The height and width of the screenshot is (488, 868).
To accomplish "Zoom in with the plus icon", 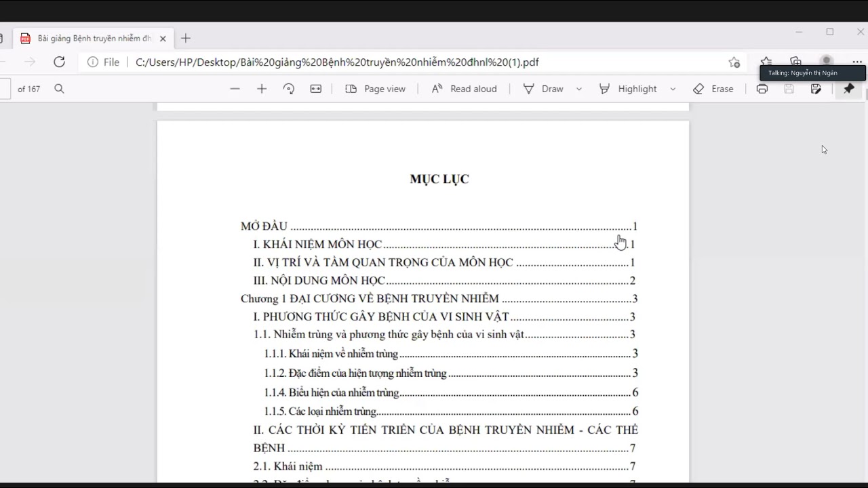I will pyautogui.click(x=262, y=89).
